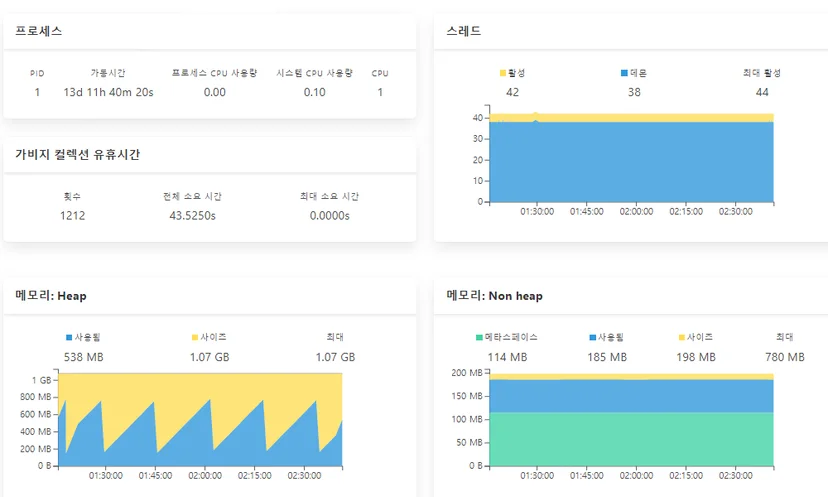Click 01:30:00 tick on Non heap chart

(x=537, y=475)
